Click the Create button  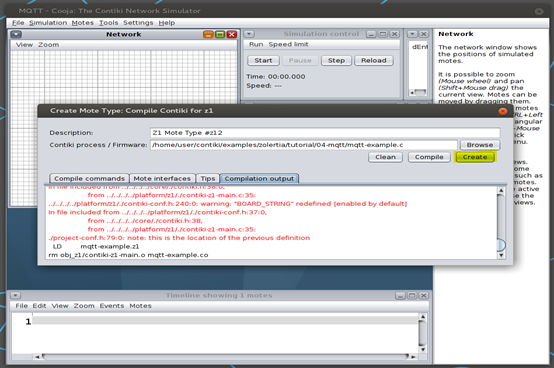475,157
